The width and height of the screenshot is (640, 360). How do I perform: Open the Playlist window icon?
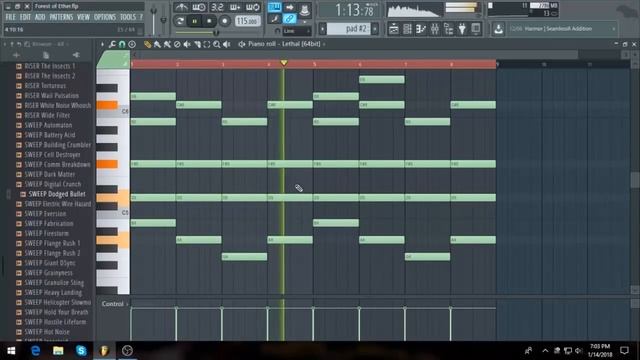(x=394, y=29)
